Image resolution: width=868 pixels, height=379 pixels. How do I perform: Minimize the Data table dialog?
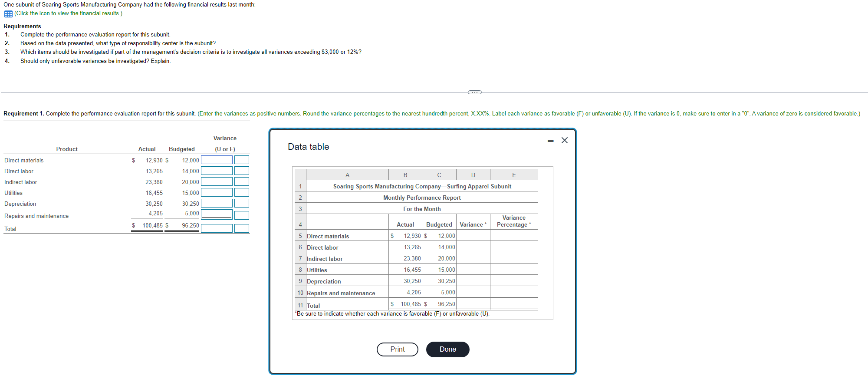(x=551, y=141)
